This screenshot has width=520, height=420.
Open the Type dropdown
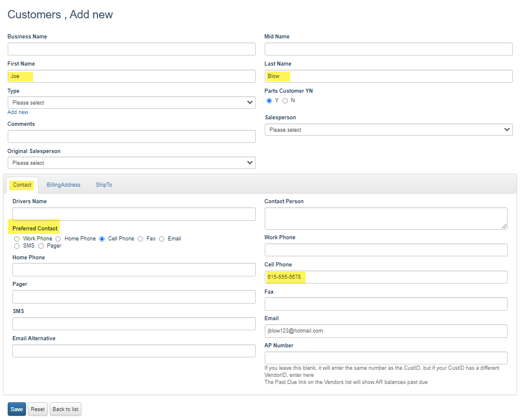pyautogui.click(x=132, y=103)
